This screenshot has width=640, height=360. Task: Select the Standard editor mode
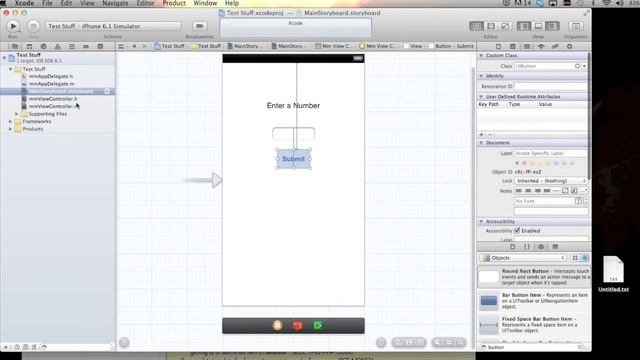point(476,26)
